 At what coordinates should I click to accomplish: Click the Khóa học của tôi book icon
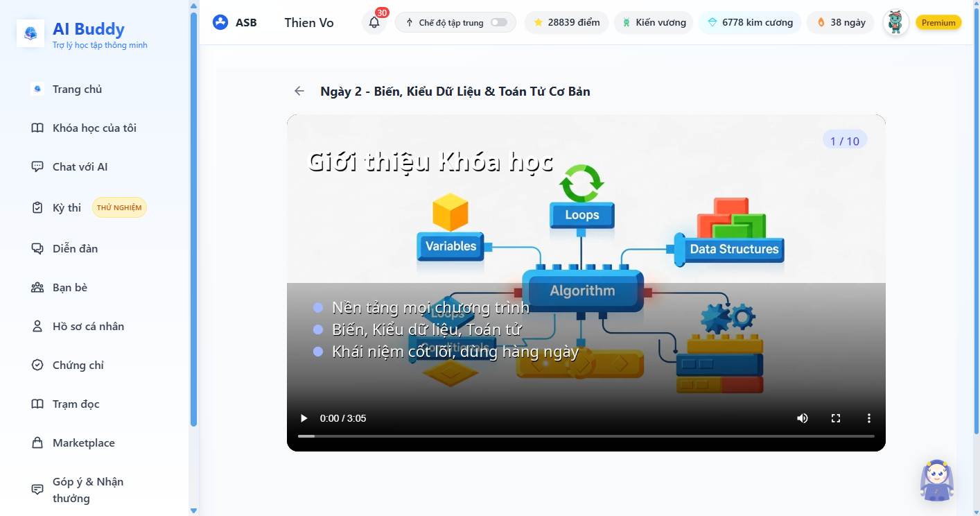[x=37, y=128]
